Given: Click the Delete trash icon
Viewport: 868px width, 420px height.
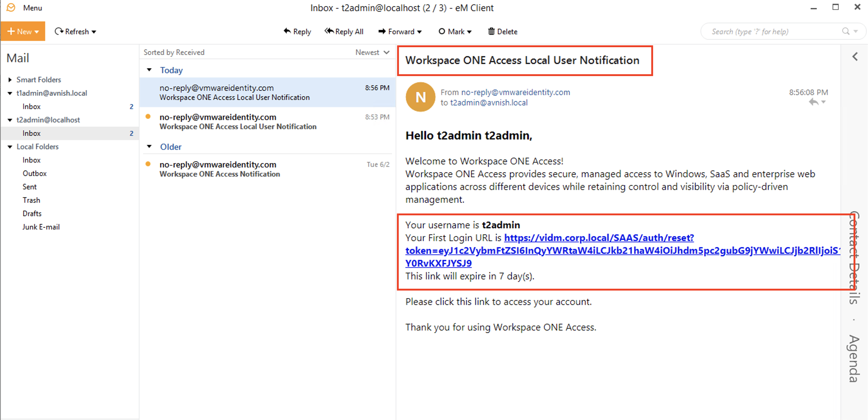Looking at the screenshot, I should click(491, 31).
